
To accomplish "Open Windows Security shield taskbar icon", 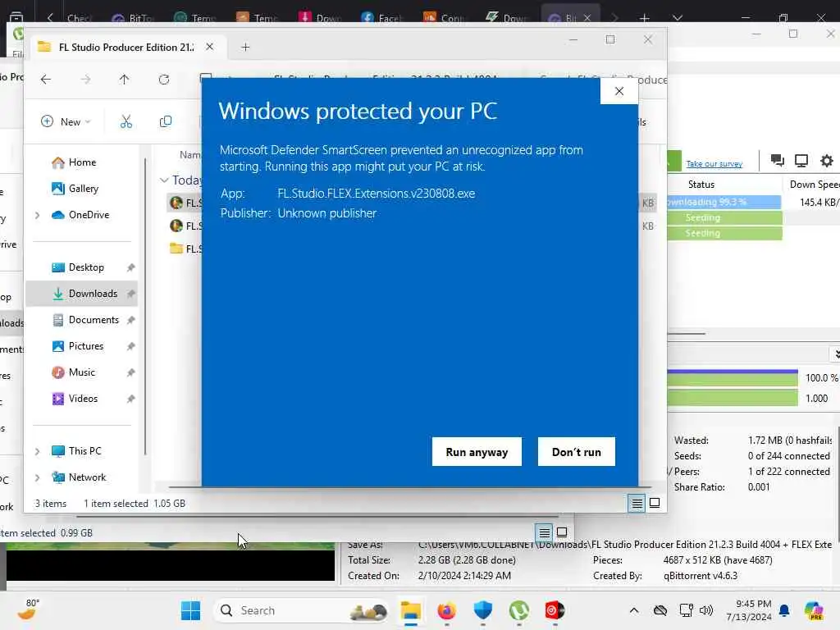I will pyautogui.click(x=482, y=610).
